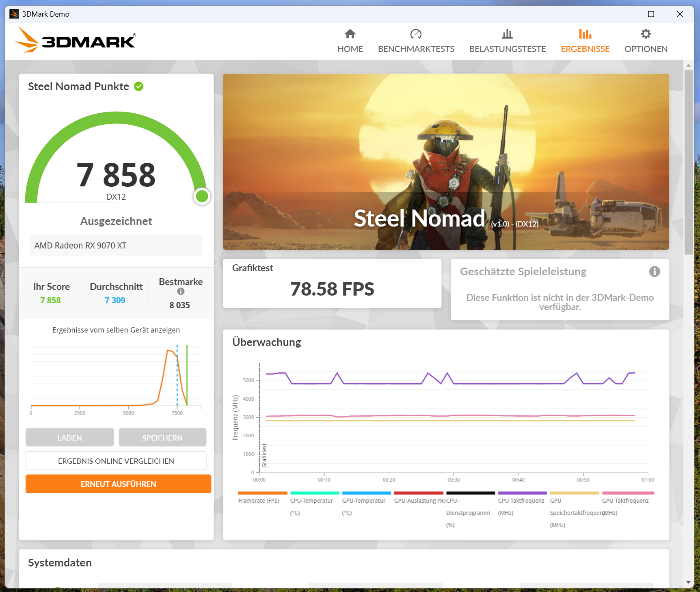Select the ERGEBNISSE tab
The height and width of the screenshot is (592, 700).
[585, 41]
